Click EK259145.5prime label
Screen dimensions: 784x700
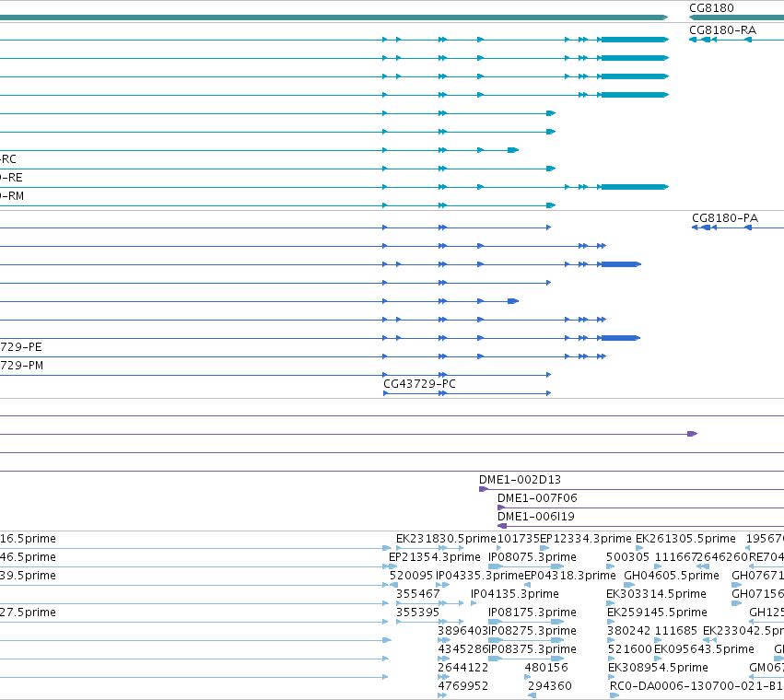[x=657, y=612]
